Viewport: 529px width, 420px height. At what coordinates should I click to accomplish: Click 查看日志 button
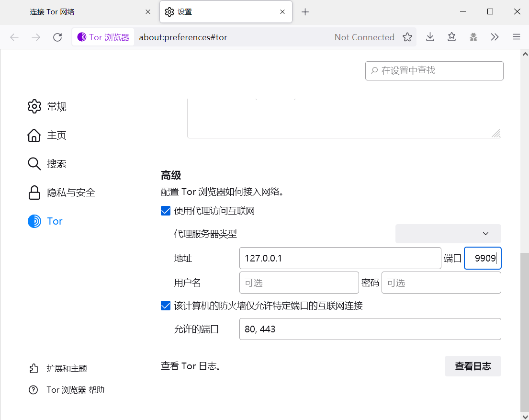(473, 366)
